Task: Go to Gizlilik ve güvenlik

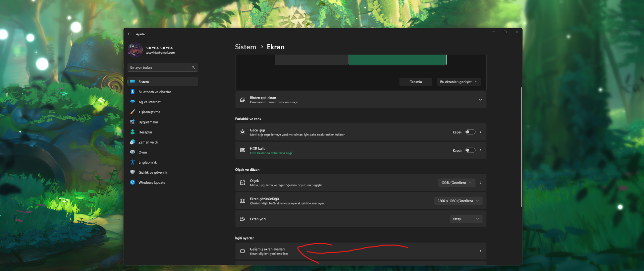Action: coord(163,172)
